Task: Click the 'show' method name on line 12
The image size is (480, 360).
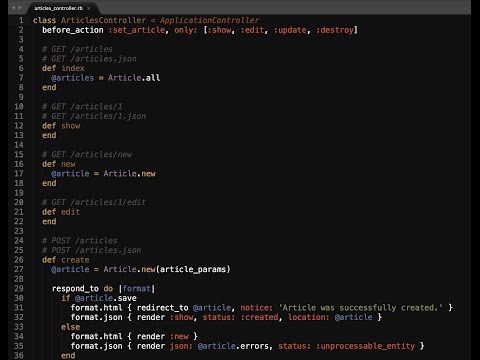Action: click(x=70, y=126)
